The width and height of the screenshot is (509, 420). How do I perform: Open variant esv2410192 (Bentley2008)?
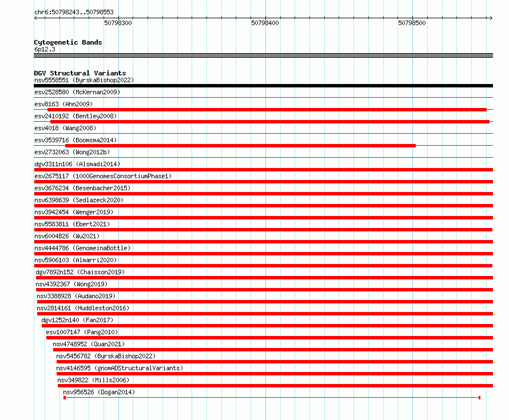point(75,116)
